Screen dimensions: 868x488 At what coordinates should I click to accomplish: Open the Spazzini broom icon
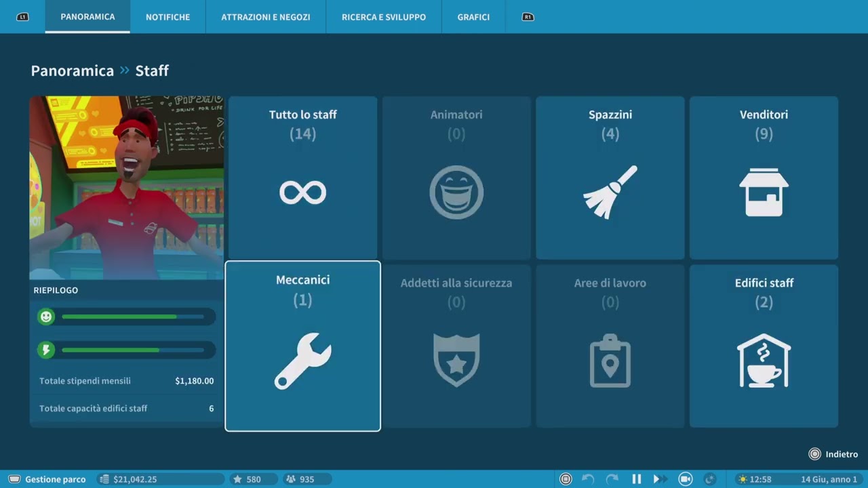610,192
